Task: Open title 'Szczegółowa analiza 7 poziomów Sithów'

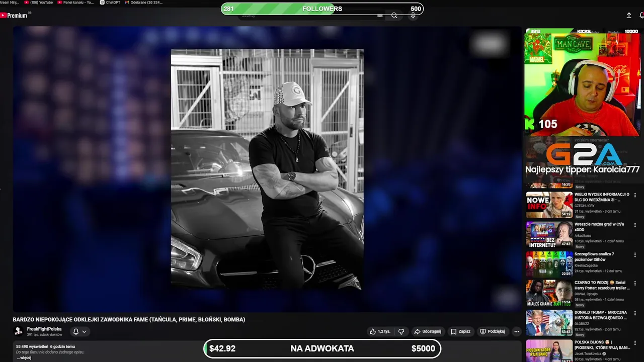Action: pos(595,256)
